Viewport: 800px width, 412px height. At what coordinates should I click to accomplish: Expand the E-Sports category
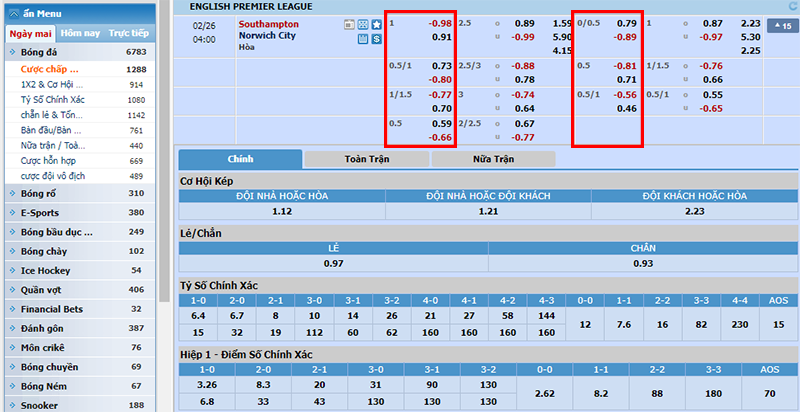click(41, 212)
